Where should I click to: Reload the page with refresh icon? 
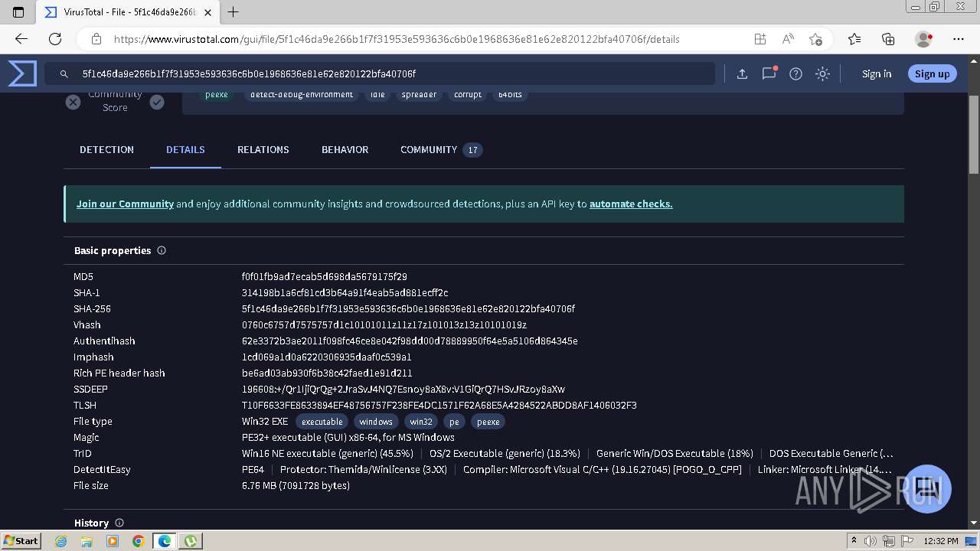pos(55,39)
